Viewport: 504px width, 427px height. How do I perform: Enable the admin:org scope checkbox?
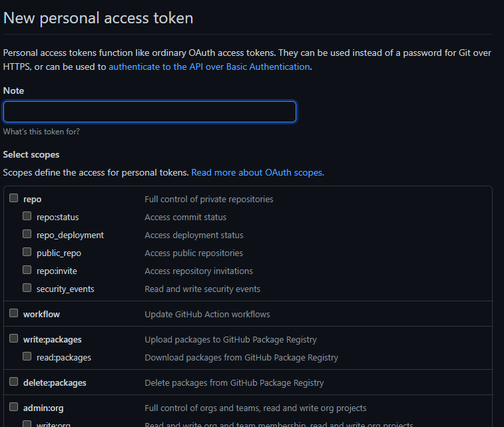(x=13, y=407)
